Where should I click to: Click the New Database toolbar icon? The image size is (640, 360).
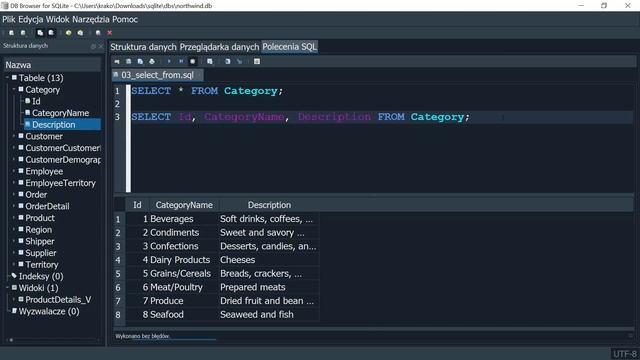11,33
